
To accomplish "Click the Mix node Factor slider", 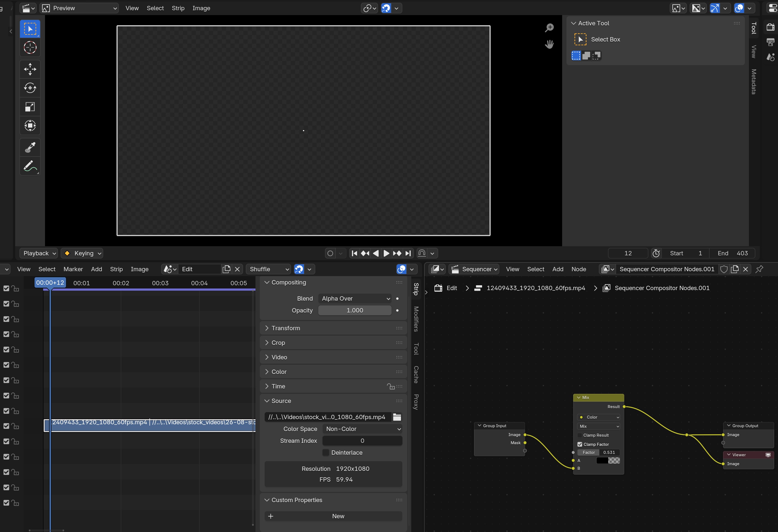I will pyautogui.click(x=599, y=452).
